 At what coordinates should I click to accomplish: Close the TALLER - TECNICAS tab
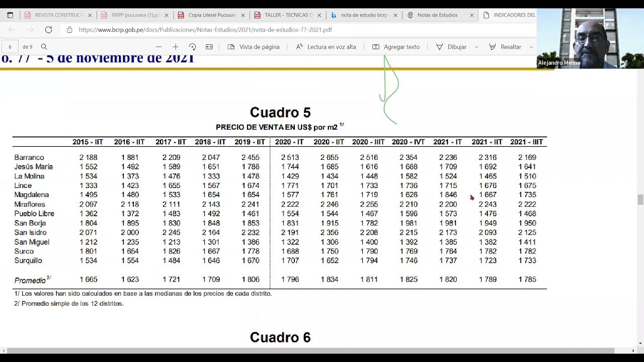coord(319,15)
